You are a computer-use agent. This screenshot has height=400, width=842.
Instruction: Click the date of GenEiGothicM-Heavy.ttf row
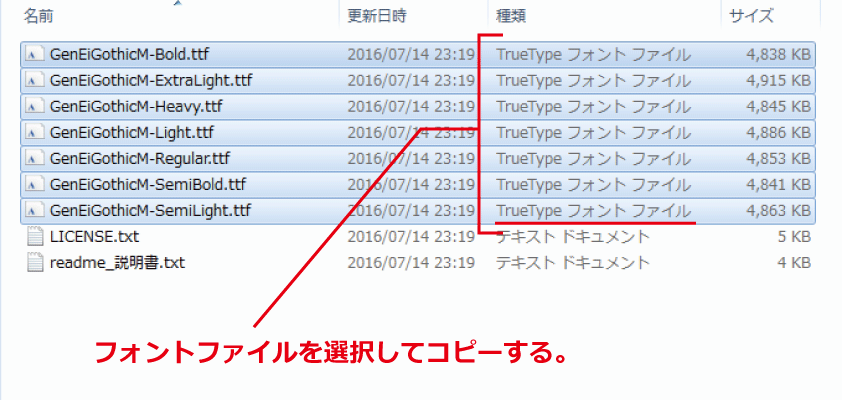(411, 106)
